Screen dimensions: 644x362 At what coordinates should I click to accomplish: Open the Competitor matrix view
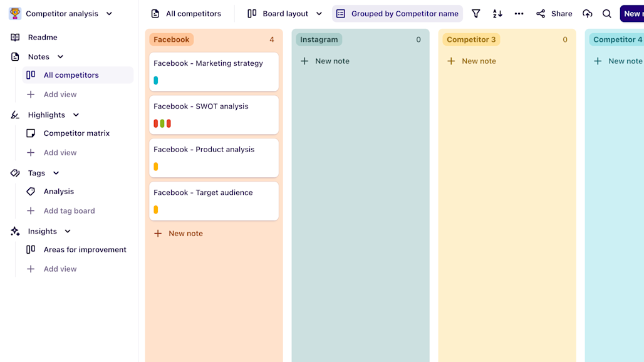[x=76, y=133]
